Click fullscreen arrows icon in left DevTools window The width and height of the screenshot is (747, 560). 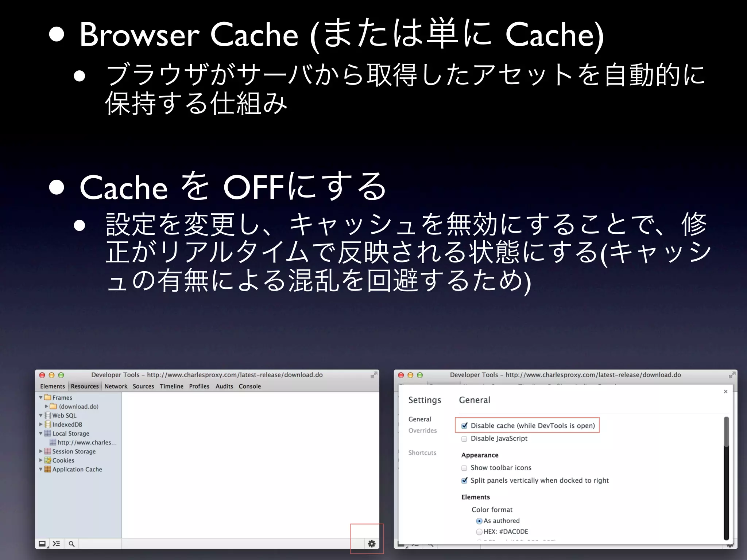[373, 375]
